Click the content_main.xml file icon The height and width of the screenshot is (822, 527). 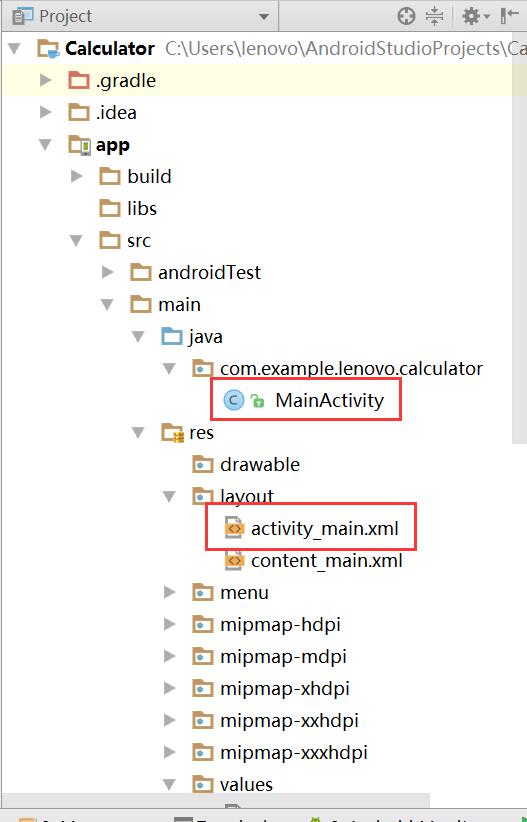pos(234,560)
